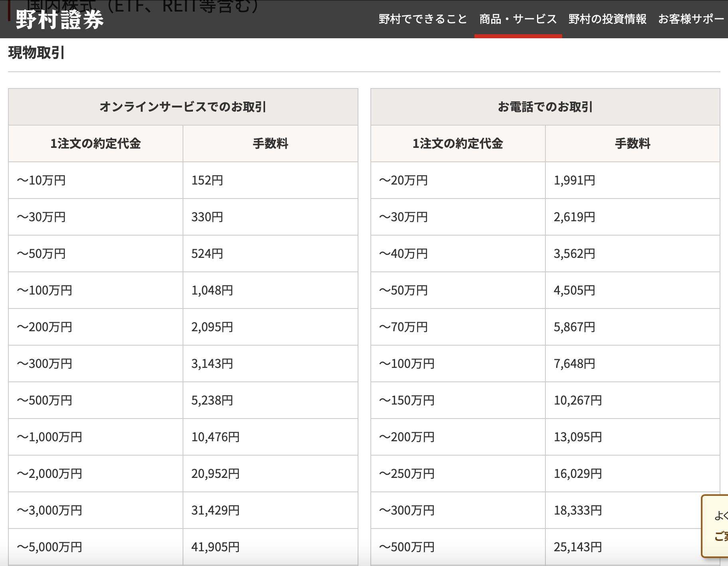The image size is (728, 566).
Task: Select the 〜20万円 cell in phone table
Action: pyautogui.click(x=458, y=180)
